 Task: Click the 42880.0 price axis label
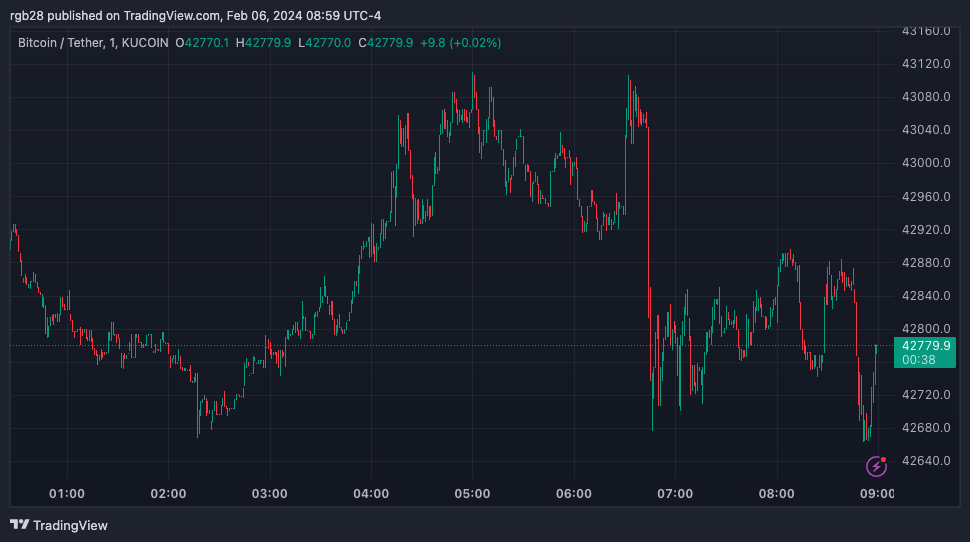pyautogui.click(x=926, y=263)
